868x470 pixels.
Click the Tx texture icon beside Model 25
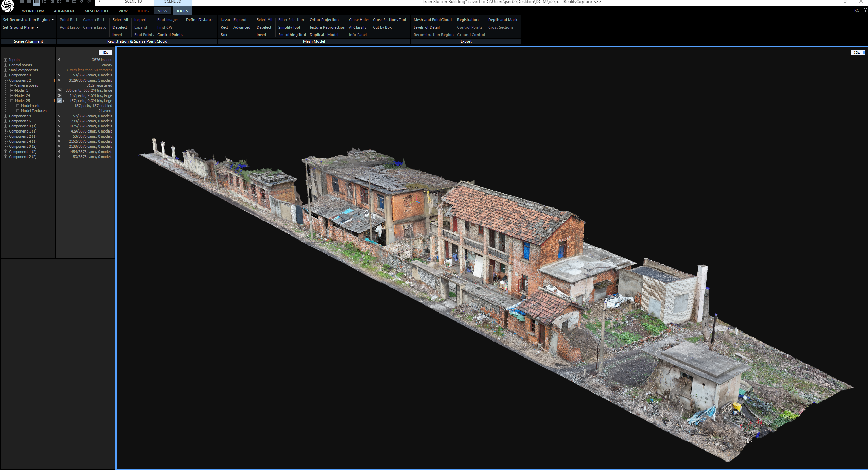click(64, 101)
